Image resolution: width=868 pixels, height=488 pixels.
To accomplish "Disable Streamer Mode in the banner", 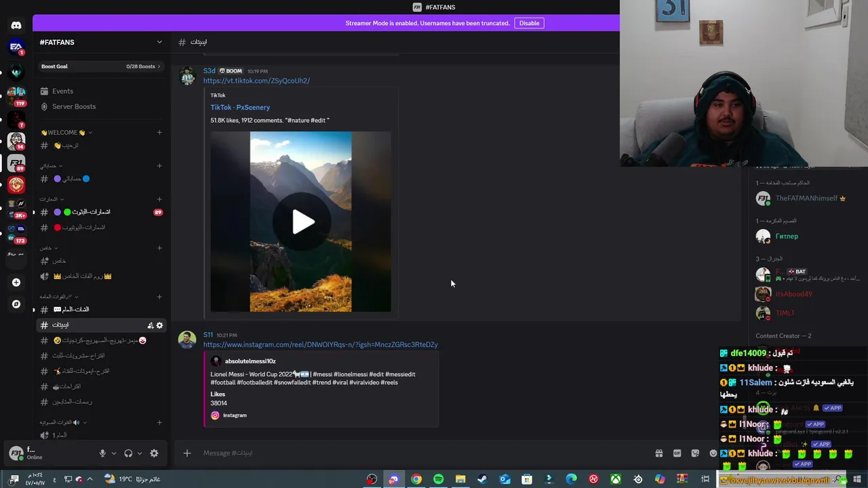I will tap(529, 23).
